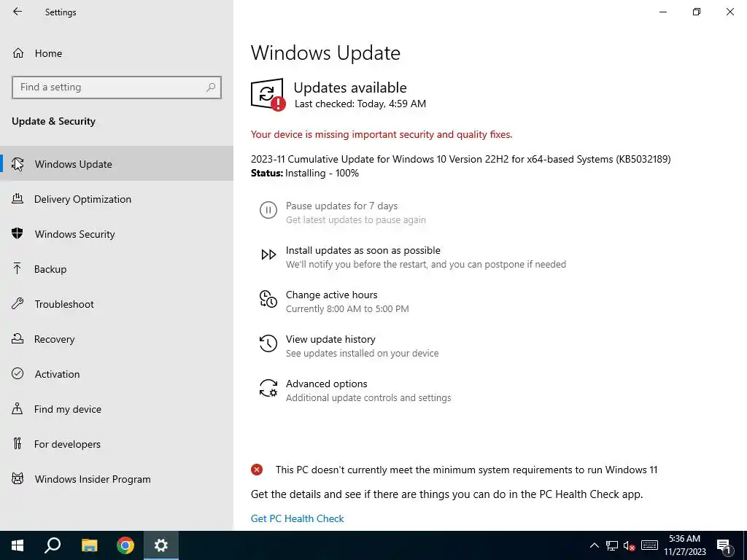The height and width of the screenshot is (560, 747).
Task: Click the KB5032189 cumulative update title text
Action: (x=461, y=159)
